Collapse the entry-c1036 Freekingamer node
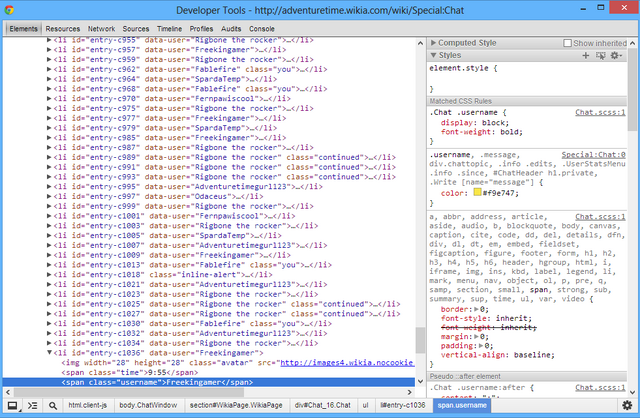The image size is (640, 418). 49,353
